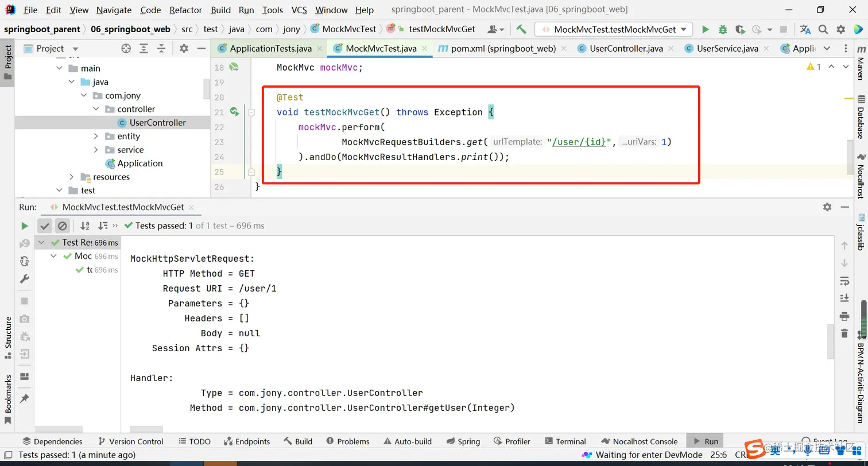Image resolution: width=868 pixels, height=466 pixels.
Task: Switch to ApplicationTests.java tab
Action: pyautogui.click(x=269, y=49)
